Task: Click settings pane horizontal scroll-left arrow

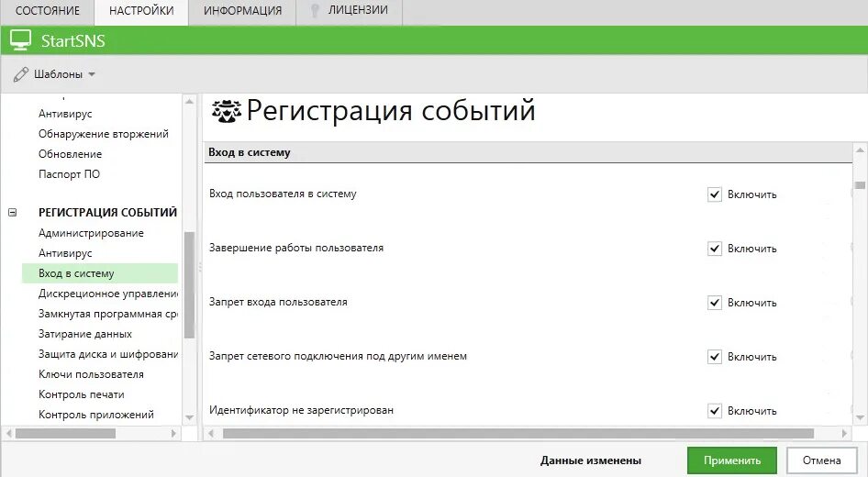Action: (x=211, y=433)
